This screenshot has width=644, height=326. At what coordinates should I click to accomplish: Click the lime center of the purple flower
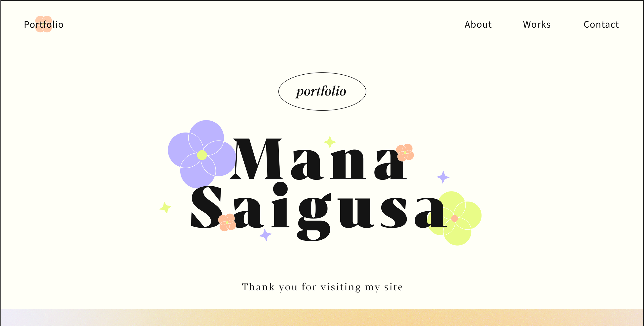pyautogui.click(x=202, y=155)
